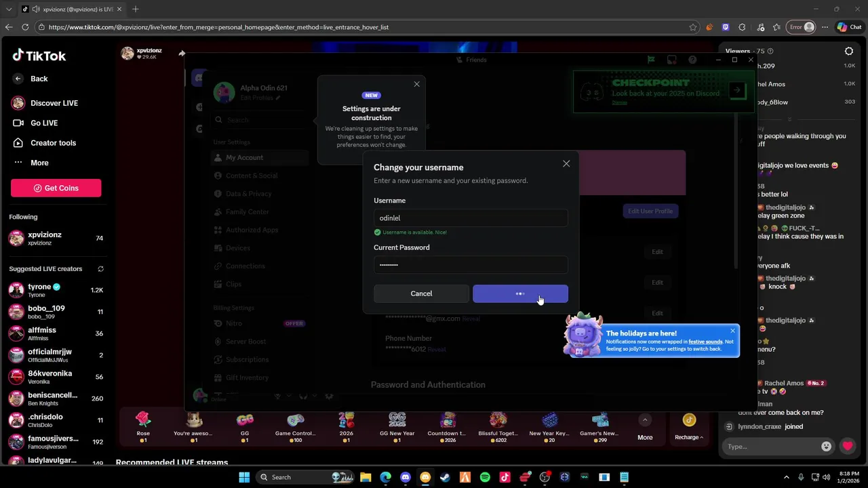Select Content & Social in Discord settings
Screen dimensions: 868x488
point(259,176)
